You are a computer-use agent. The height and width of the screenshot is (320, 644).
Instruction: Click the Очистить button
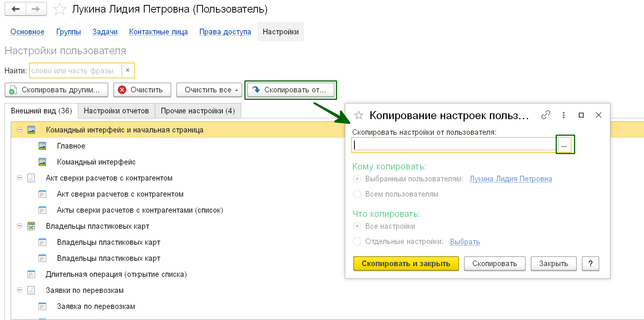point(142,90)
